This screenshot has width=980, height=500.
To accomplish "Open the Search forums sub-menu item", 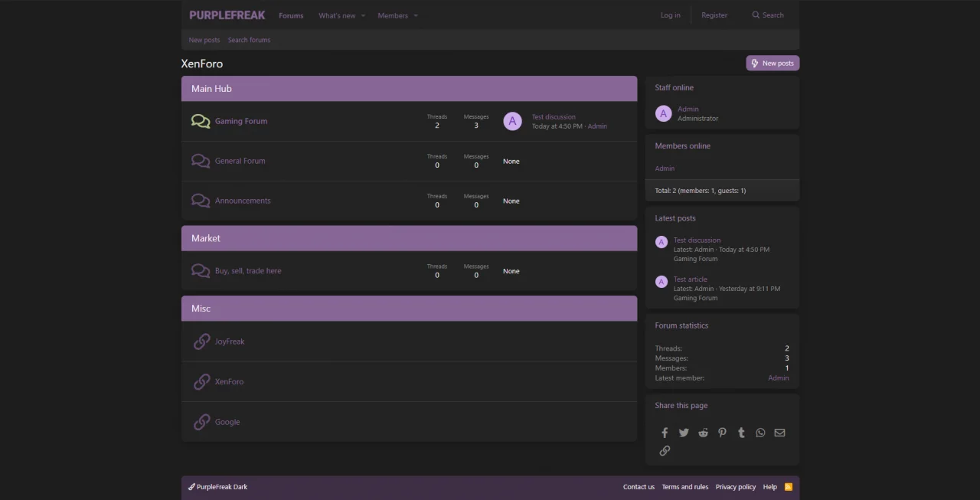I will click(x=249, y=40).
